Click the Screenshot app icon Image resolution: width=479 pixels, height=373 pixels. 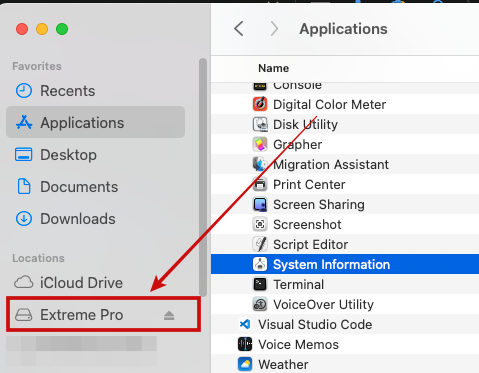click(260, 224)
